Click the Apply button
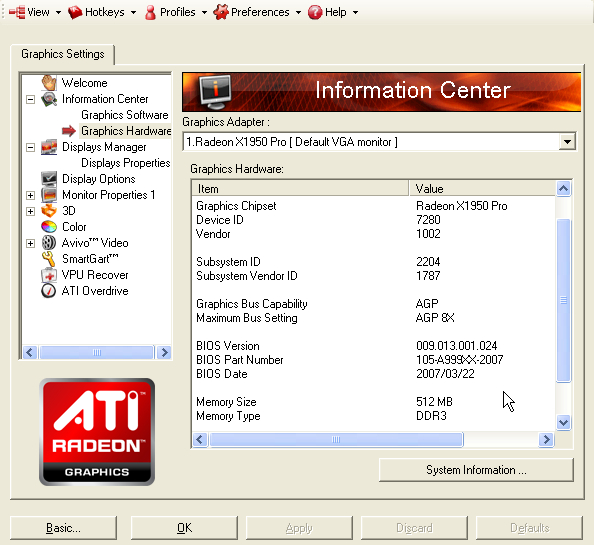 click(299, 528)
